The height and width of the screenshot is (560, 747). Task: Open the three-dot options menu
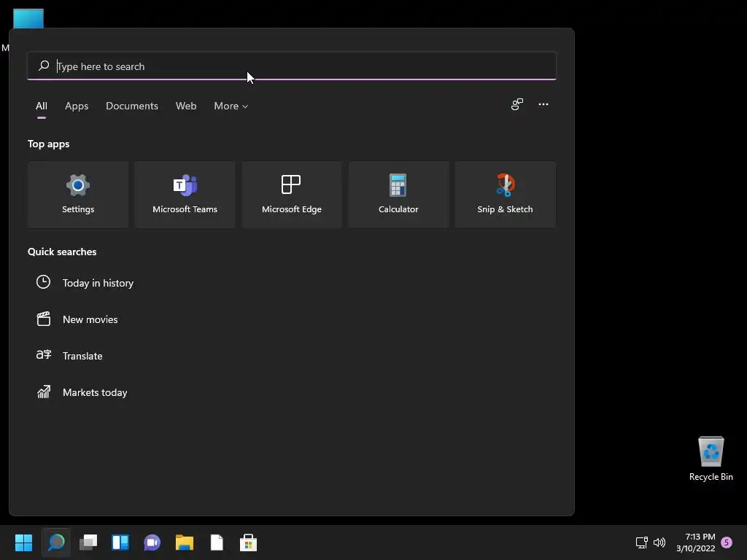tap(543, 104)
